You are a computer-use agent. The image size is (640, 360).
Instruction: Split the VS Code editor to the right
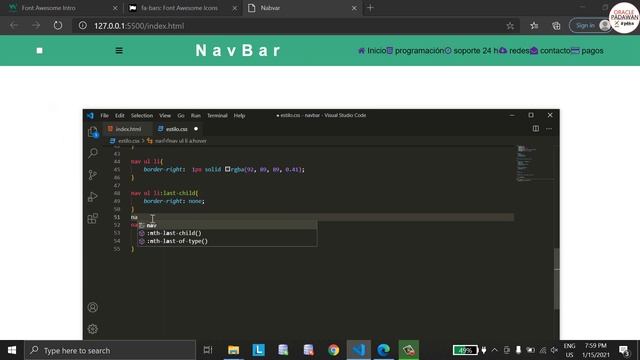[536, 129]
